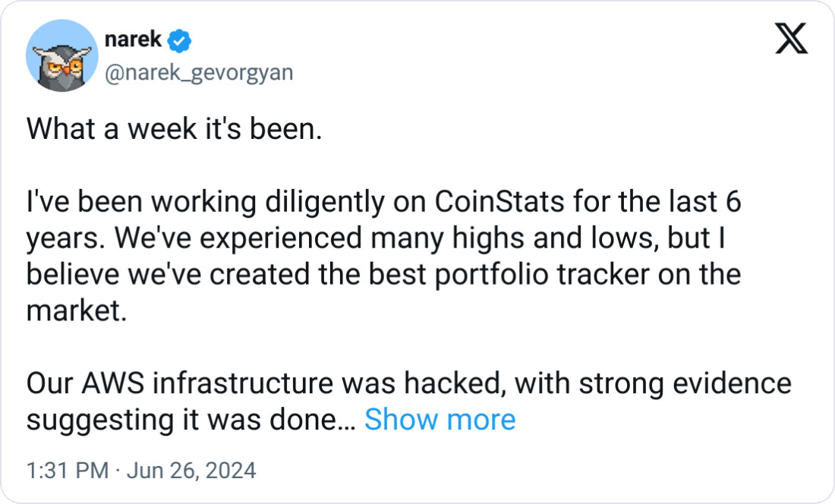Click the word AWS in the tweet

pyautogui.click(x=112, y=383)
